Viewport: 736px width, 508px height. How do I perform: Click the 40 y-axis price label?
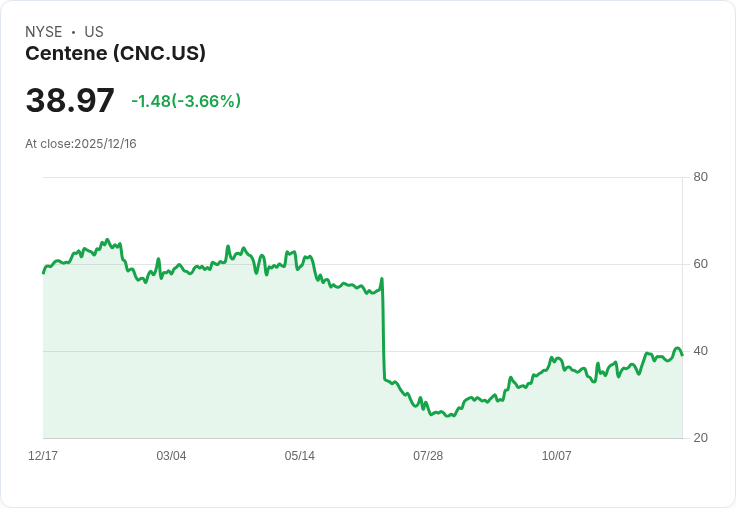pyautogui.click(x=700, y=351)
